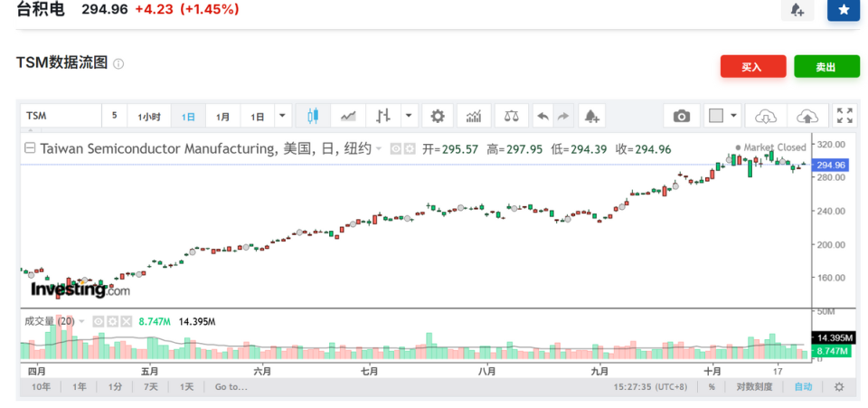Viewport: 868px width, 408px height.
Task: Click the TSM symbol search field
Action: (x=61, y=117)
